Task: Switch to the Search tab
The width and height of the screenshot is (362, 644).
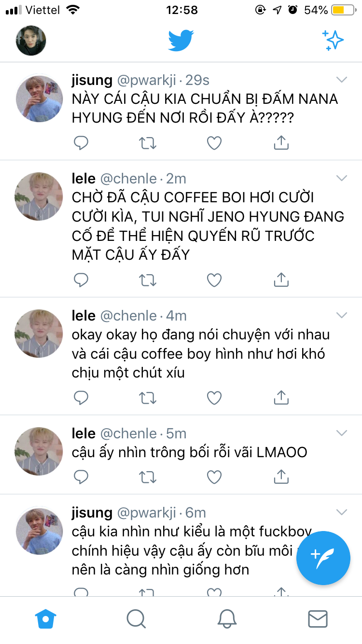Action: click(136, 618)
